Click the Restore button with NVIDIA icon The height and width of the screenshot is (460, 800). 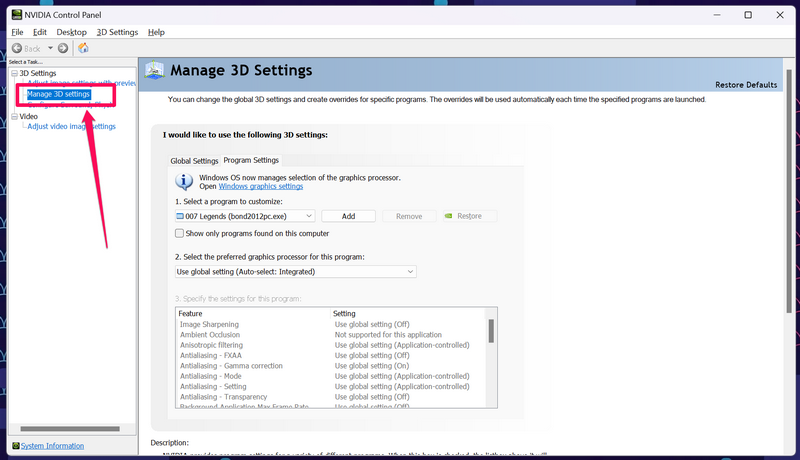[469, 216]
